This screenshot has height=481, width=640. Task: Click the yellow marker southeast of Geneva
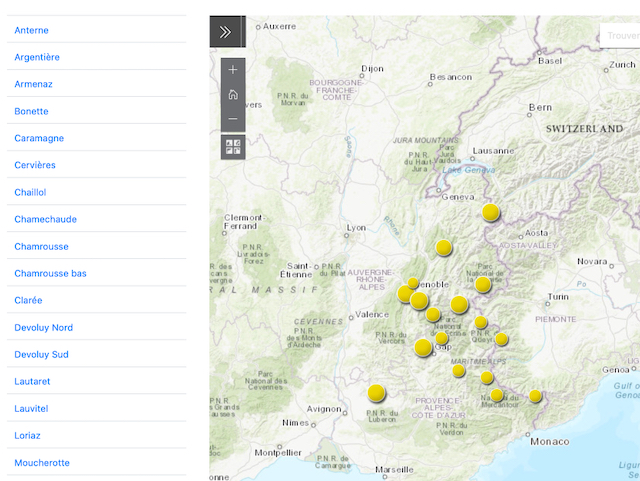[491, 212]
